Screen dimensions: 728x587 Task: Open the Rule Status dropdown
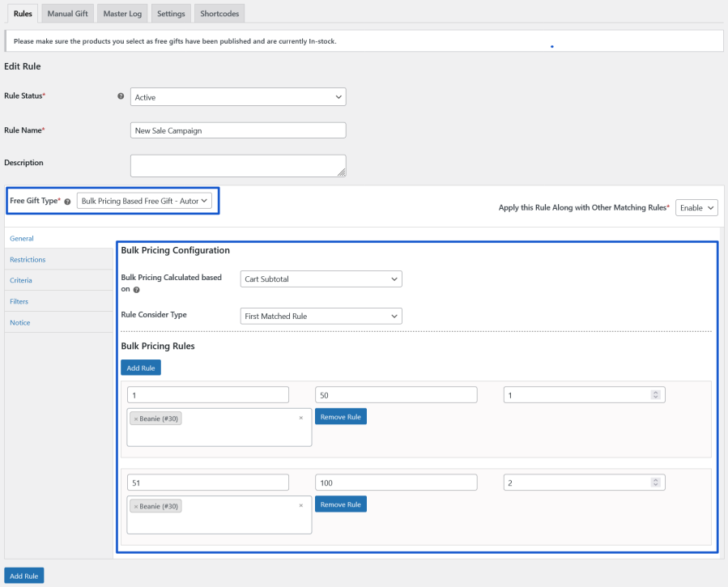[x=238, y=97]
